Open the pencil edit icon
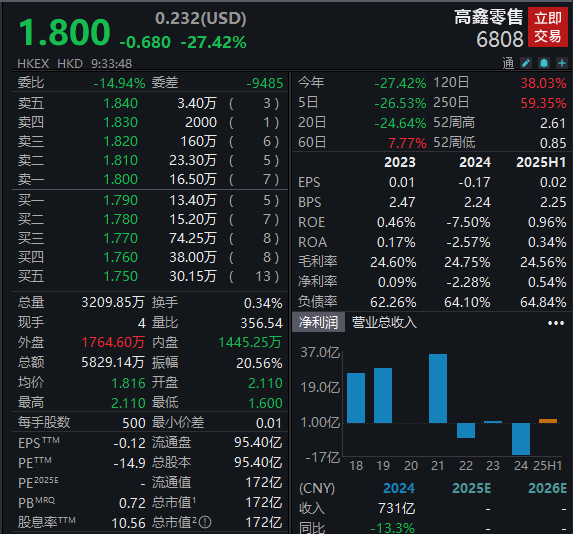Screen dimensions: 573x534 (x=525, y=63)
